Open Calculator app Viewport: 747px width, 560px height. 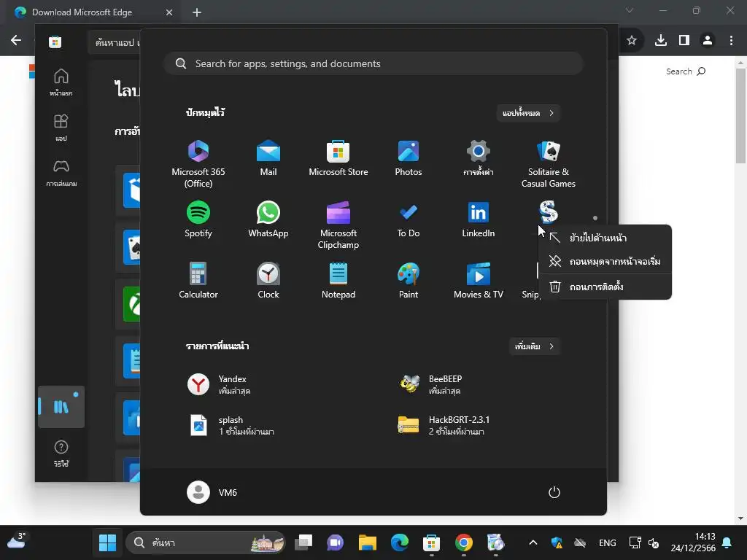pos(198,281)
